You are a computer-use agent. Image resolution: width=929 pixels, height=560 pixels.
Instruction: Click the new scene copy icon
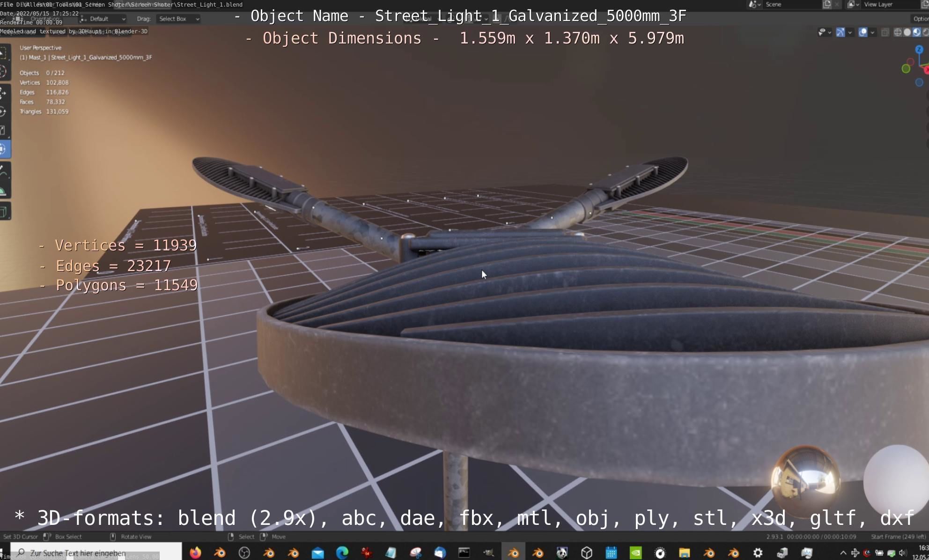[x=827, y=4]
